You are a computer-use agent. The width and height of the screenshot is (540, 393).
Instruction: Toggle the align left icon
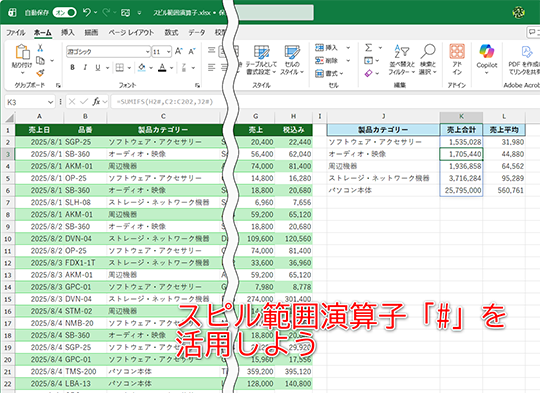pos(211,67)
